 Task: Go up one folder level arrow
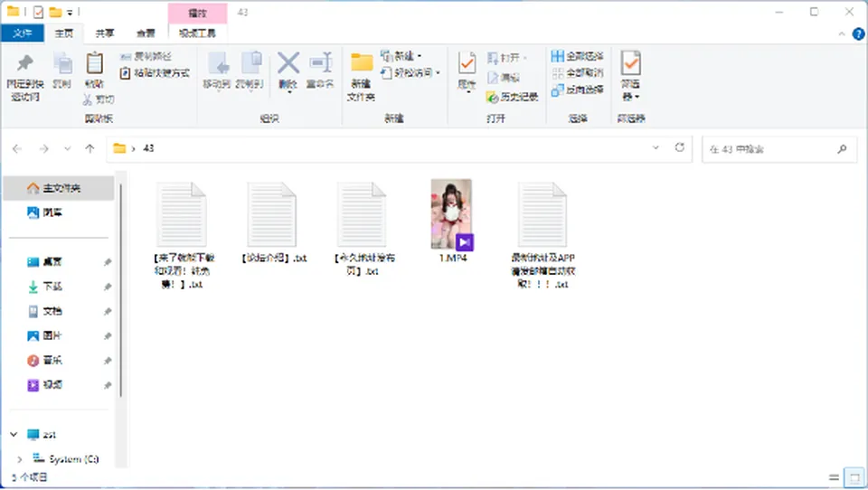90,148
